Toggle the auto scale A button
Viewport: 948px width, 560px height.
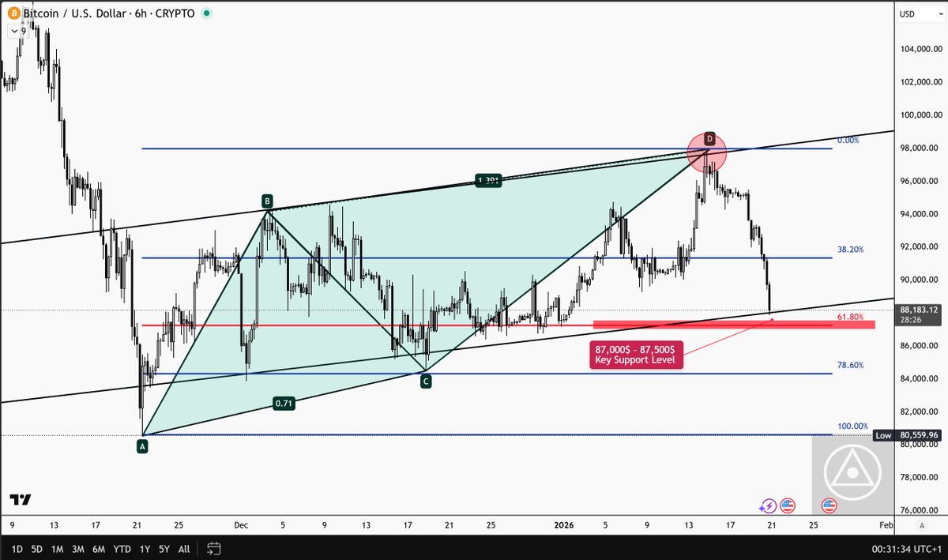(920, 524)
